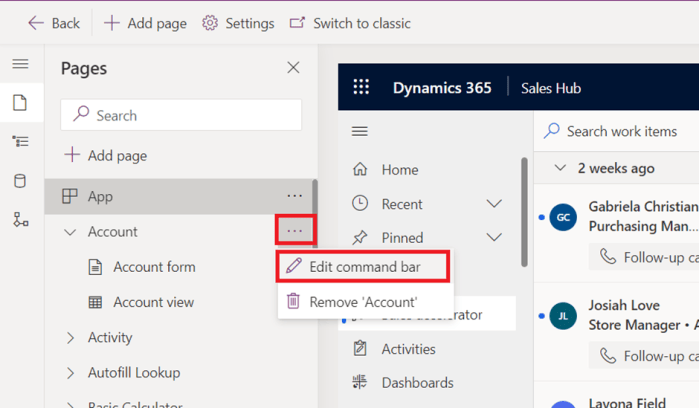The height and width of the screenshot is (408, 699).
Task: Choose Edit command bar from context menu
Action: tap(363, 267)
